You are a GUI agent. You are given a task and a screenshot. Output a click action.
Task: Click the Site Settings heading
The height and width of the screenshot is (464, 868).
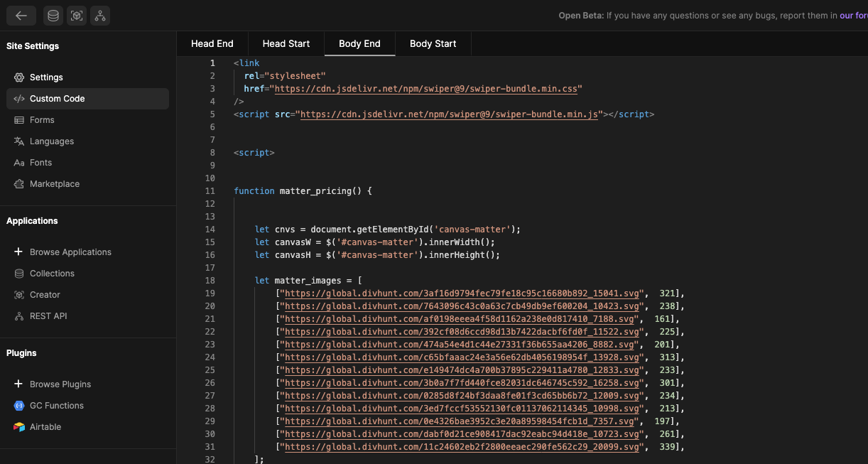(x=33, y=46)
